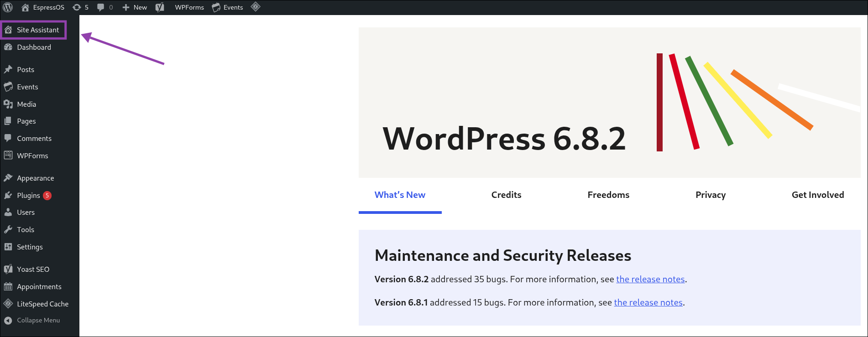
Task: Open the LiteSpeed diamond icon in admin bar
Action: coord(256,7)
